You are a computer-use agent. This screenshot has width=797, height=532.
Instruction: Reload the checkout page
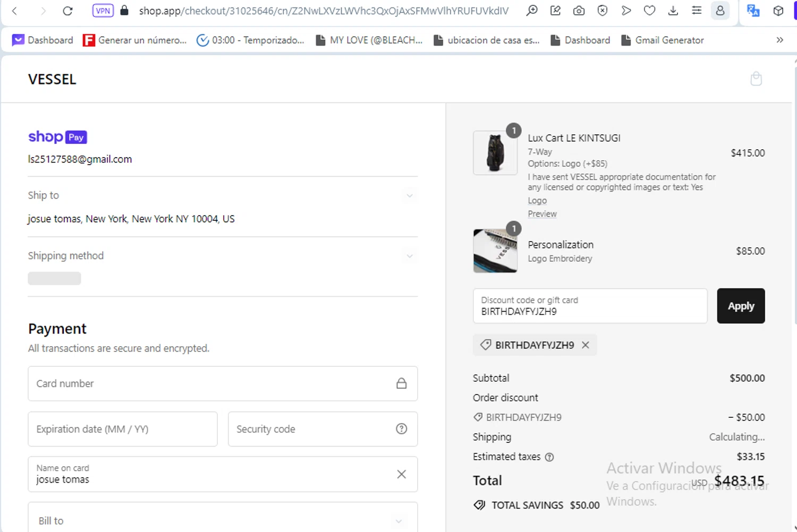point(67,11)
